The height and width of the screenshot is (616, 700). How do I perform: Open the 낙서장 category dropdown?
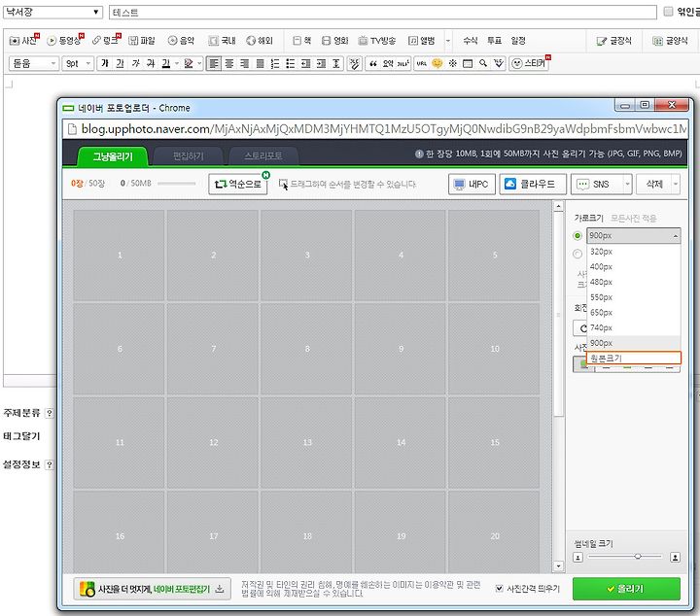52,12
